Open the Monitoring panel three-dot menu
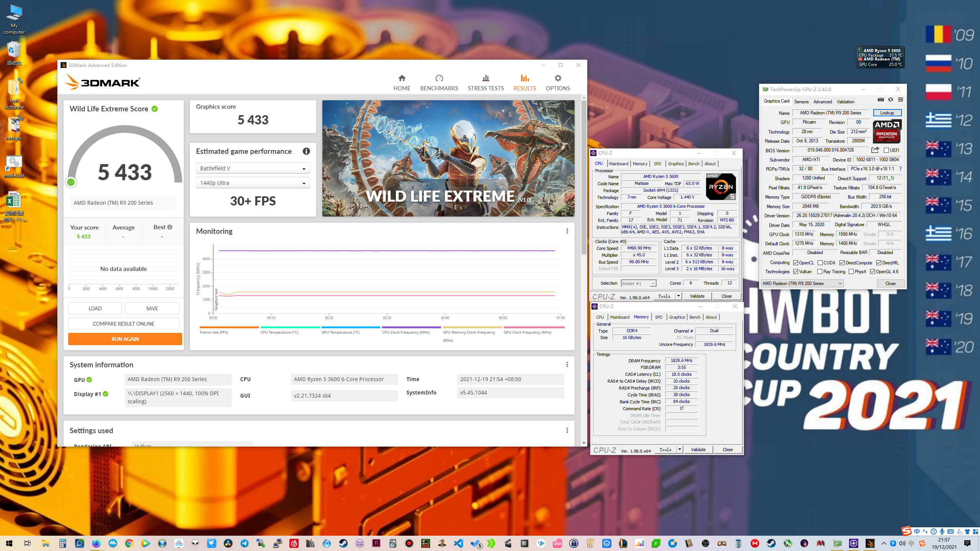This screenshot has width=980, height=551. 567,231
